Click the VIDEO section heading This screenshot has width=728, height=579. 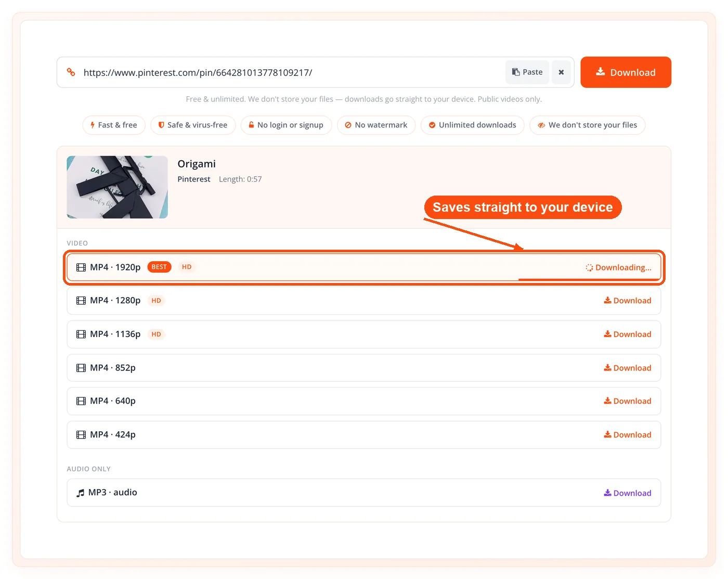[x=77, y=243]
